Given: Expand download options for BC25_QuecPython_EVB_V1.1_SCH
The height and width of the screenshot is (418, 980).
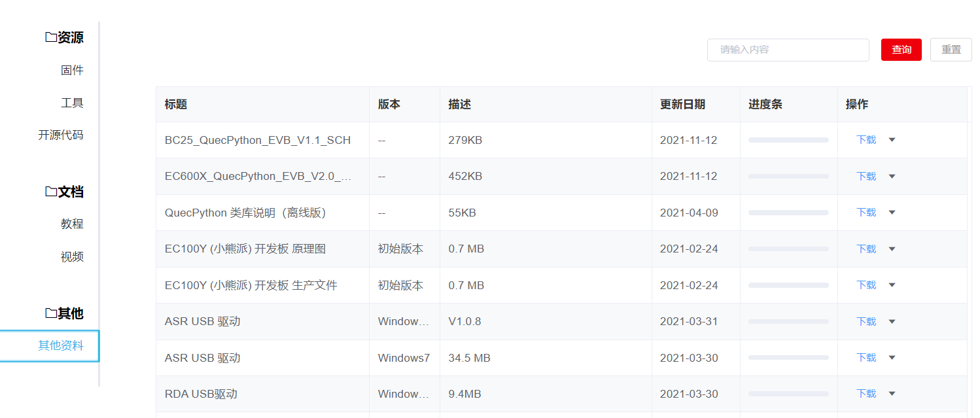Looking at the screenshot, I should [892, 139].
